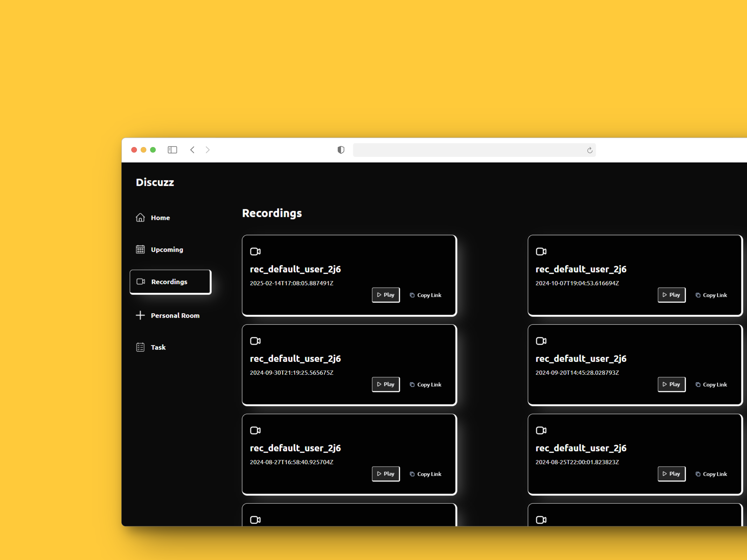Screen dimensions: 747x560
Task: Play the 2025-02-14 recording
Action: 386,295
